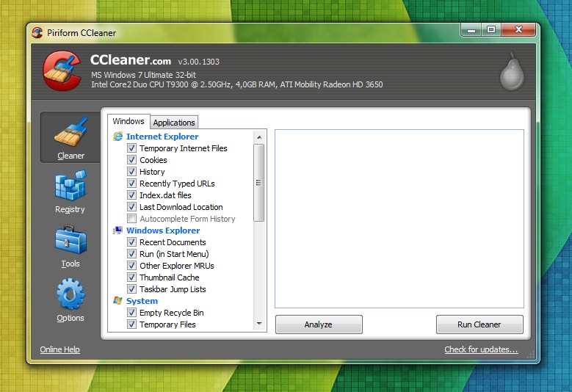Click the Analyze button
The width and height of the screenshot is (572, 392).
319,324
